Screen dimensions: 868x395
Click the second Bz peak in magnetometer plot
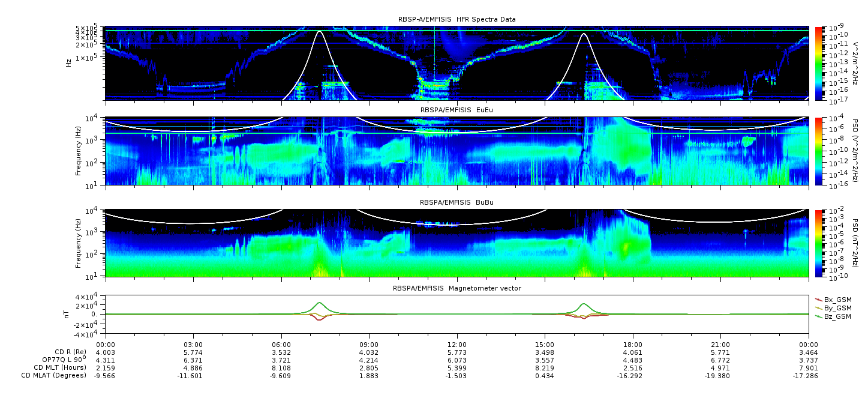click(x=584, y=304)
